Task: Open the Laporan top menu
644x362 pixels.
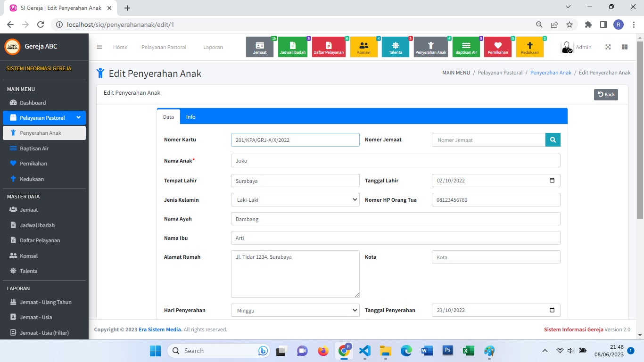Action: click(213, 47)
